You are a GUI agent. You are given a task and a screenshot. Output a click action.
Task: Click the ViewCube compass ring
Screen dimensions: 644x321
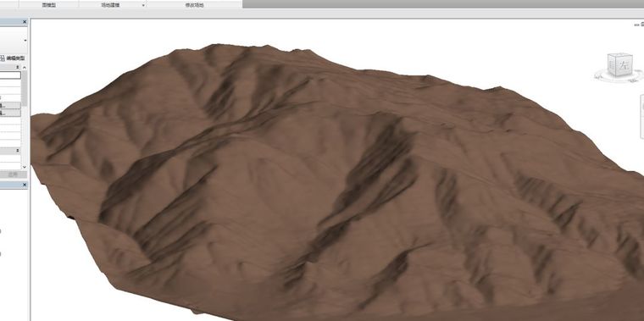(x=619, y=77)
